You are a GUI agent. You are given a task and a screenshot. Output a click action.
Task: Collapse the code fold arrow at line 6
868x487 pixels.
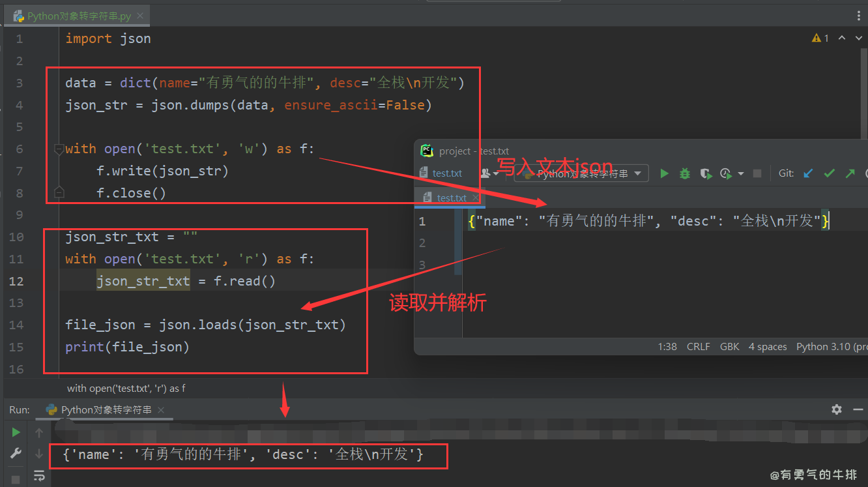59,149
